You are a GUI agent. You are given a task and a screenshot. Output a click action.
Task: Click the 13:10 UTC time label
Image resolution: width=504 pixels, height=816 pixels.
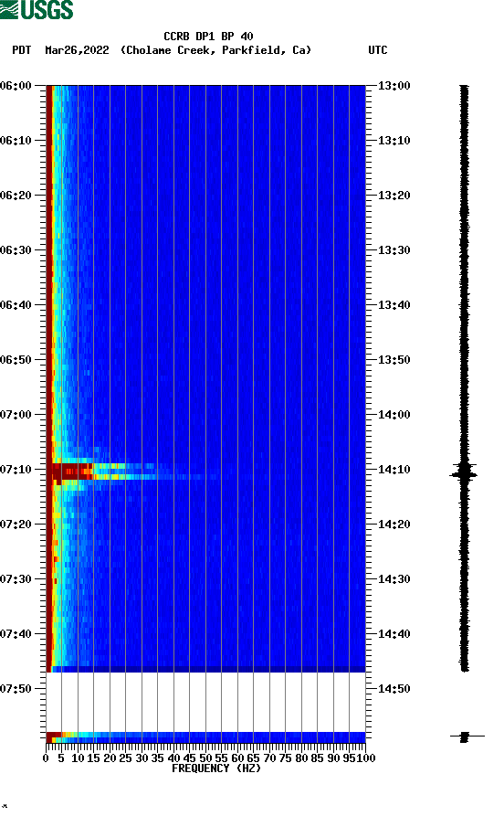[x=394, y=141]
